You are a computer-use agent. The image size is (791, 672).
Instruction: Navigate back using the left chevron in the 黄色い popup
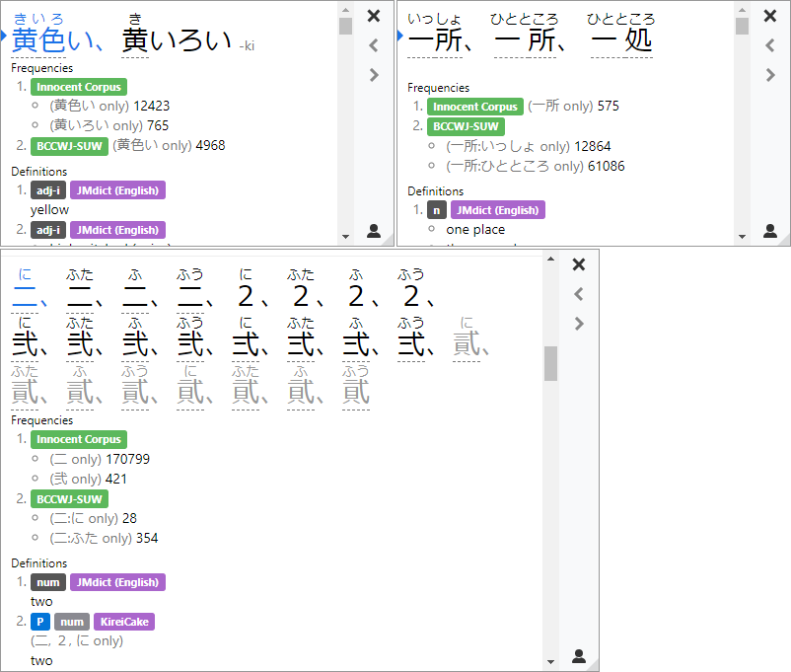(x=373, y=44)
